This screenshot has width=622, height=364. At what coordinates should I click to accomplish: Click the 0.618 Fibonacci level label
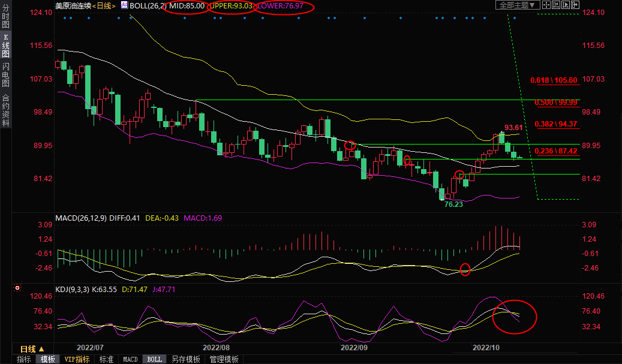click(x=554, y=80)
